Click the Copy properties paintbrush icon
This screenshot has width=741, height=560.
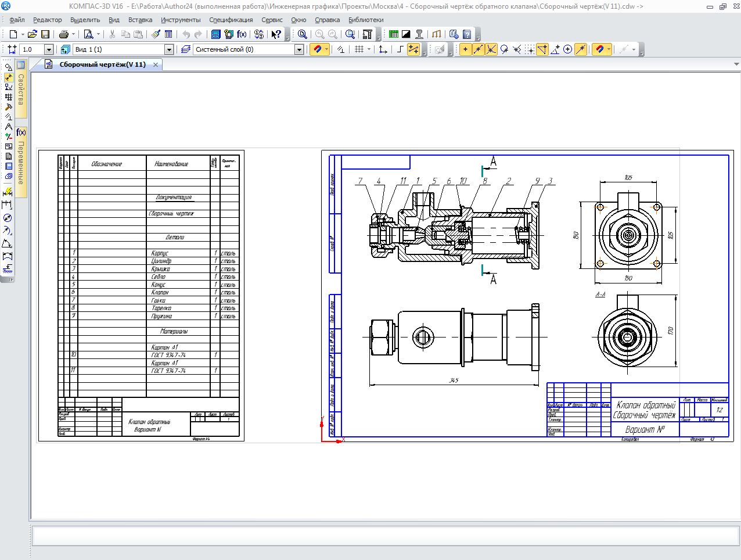click(156, 34)
